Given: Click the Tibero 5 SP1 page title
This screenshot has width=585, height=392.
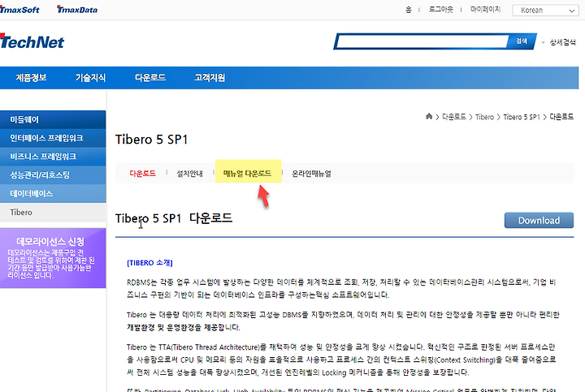Looking at the screenshot, I should coord(151,140).
